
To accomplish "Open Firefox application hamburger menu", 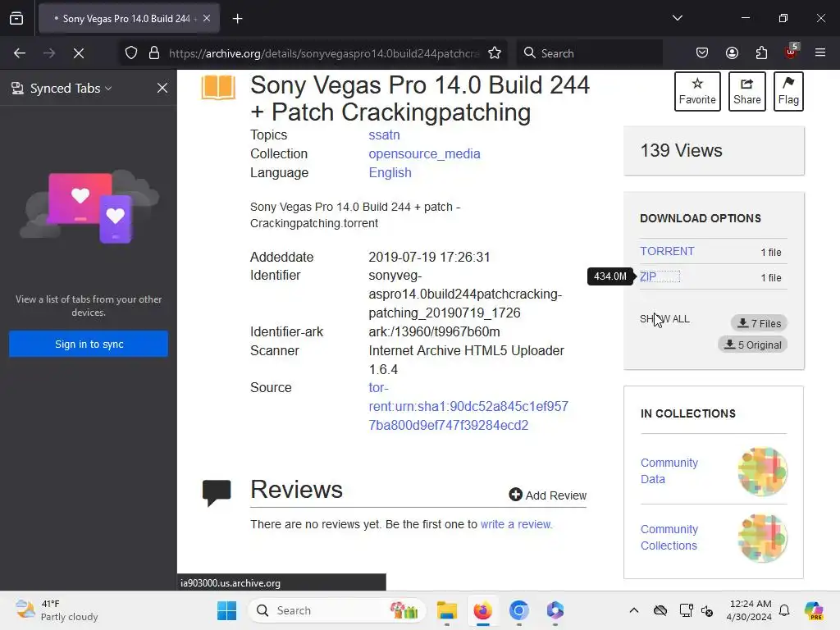I will coord(820,53).
